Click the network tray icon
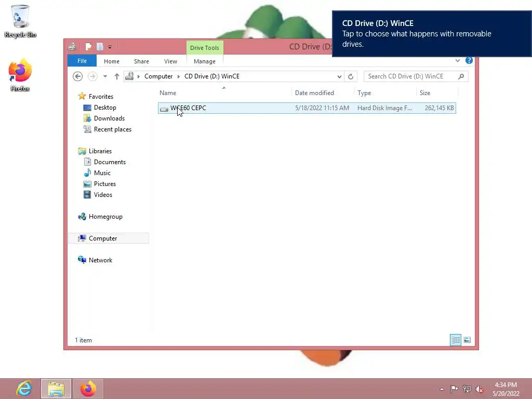 467,389
